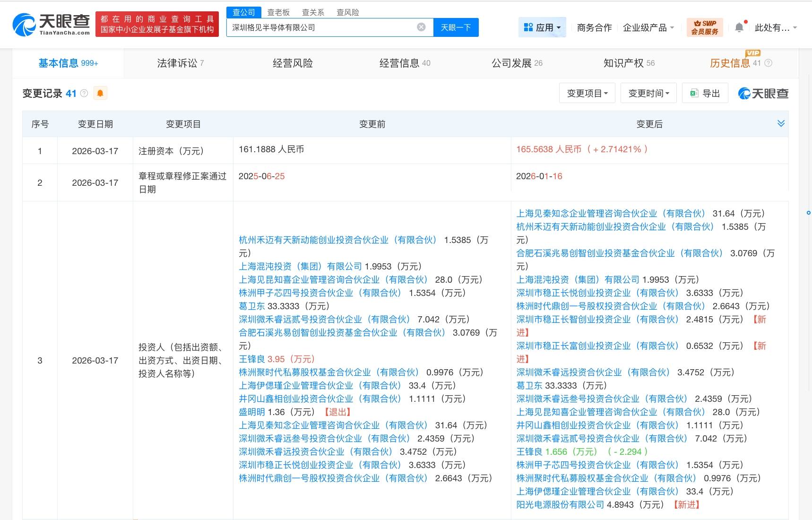Expand the double-chevron in table header
The width and height of the screenshot is (812, 520).
click(781, 123)
